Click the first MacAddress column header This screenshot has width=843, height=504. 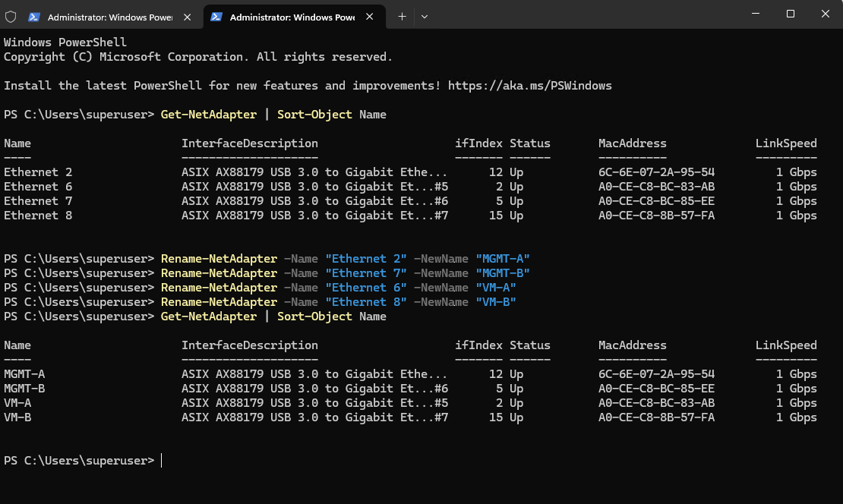(x=632, y=143)
